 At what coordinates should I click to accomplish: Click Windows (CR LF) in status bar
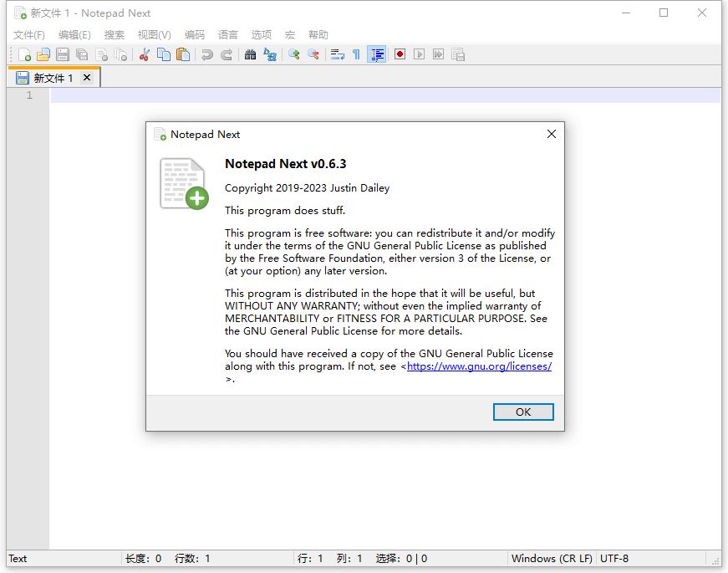pos(552,559)
